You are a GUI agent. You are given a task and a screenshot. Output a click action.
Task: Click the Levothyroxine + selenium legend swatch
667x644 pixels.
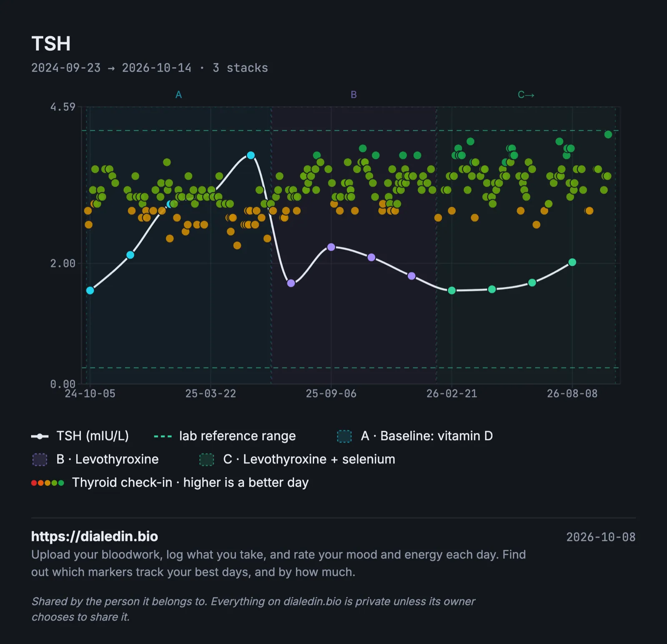click(206, 460)
